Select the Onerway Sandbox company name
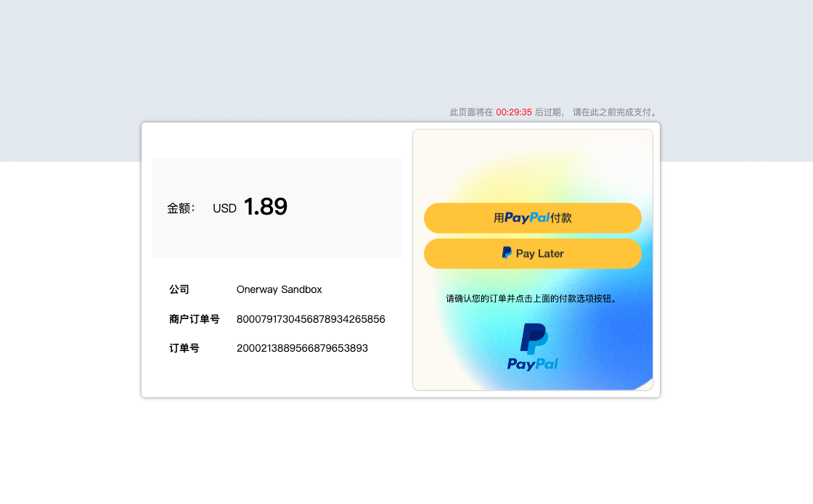The image size is (813, 504). tap(279, 289)
